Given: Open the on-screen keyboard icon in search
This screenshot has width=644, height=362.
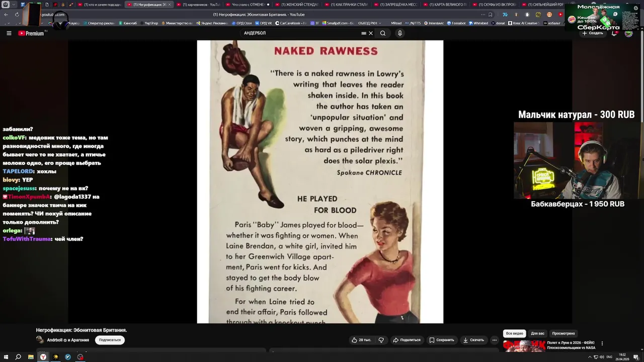Looking at the screenshot, I should pos(364,33).
